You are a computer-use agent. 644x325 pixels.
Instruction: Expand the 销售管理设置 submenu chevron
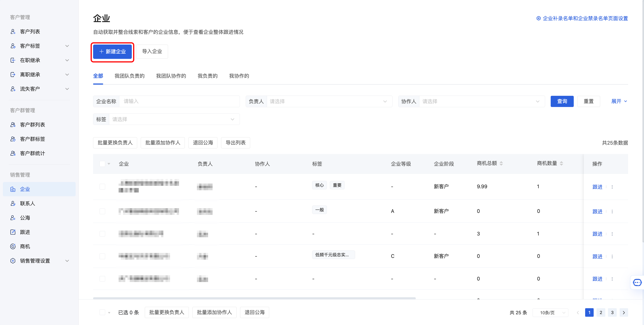tap(67, 261)
